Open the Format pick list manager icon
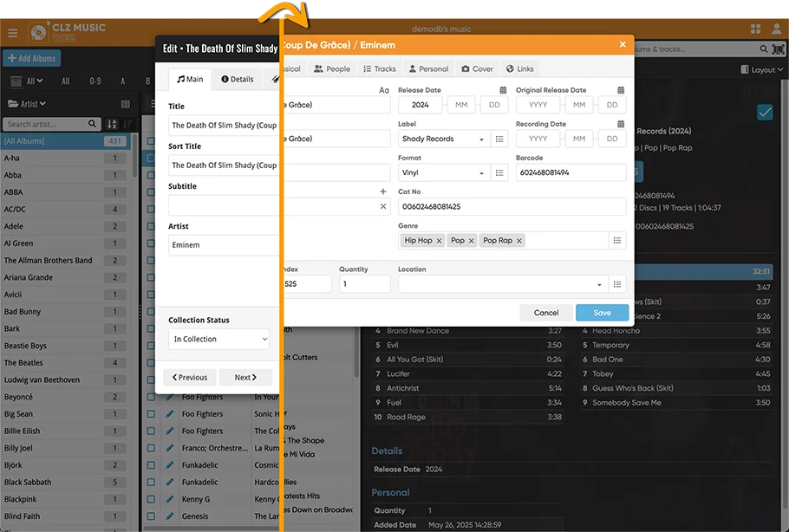This screenshot has width=789, height=532. (x=499, y=172)
